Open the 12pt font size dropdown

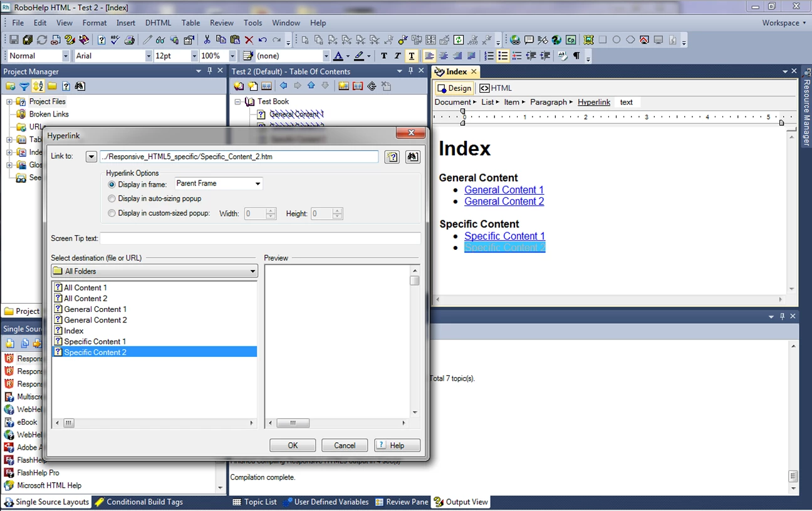[x=194, y=56]
